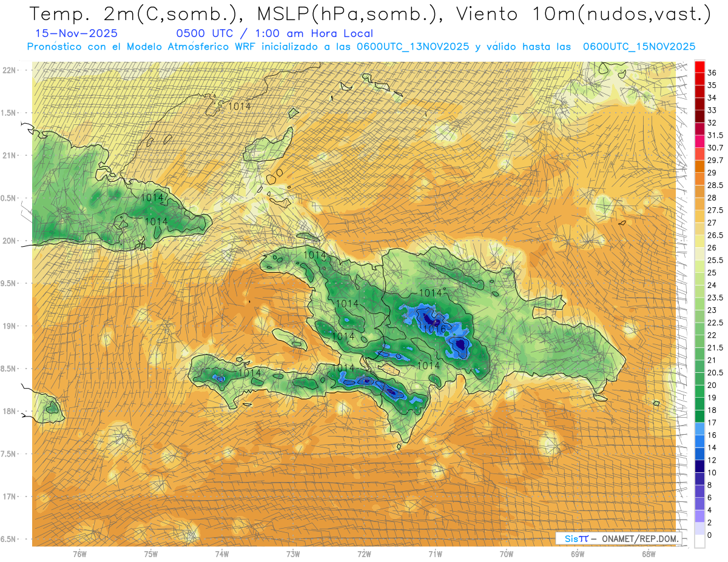Click the legend value 16
728x562 pixels.
pyautogui.click(x=712, y=435)
